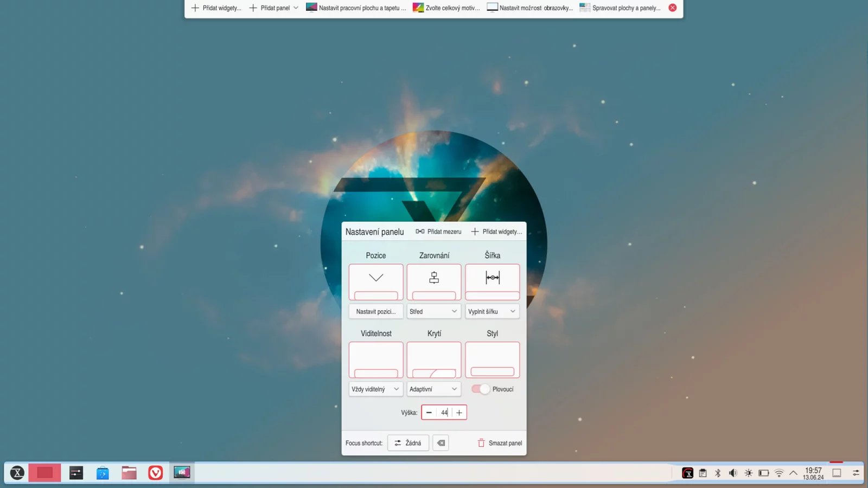Decrease panel height with minus button
The width and height of the screenshot is (868, 488).
pos(429,413)
